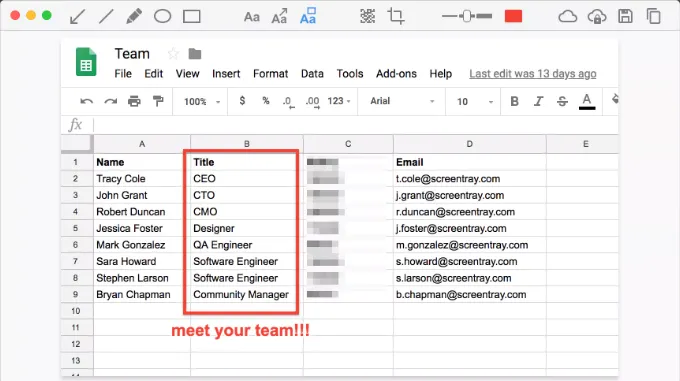Format as currency with $ button
Viewport: 680px width, 381px height.
(x=242, y=101)
